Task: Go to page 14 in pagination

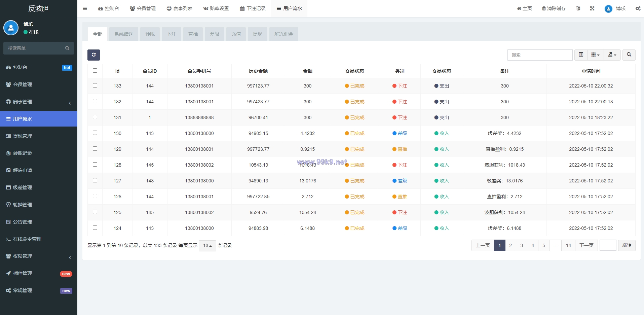Action: 568,245
